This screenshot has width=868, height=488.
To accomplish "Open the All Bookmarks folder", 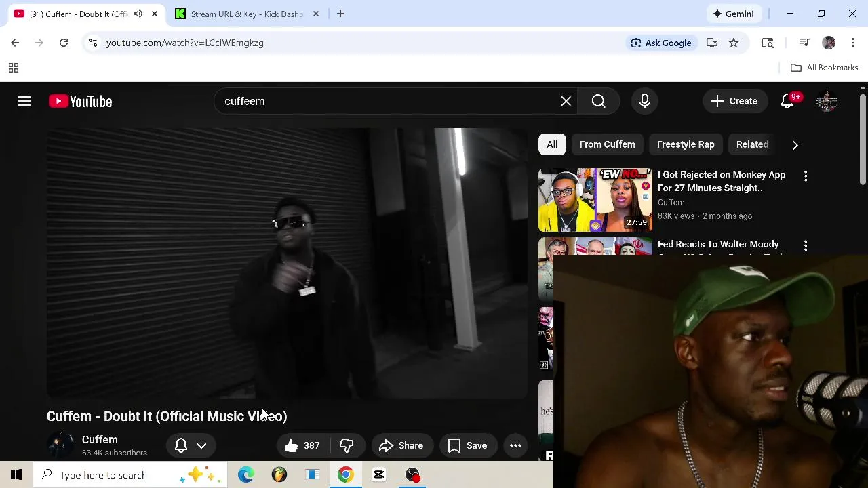I will (x=825, y=68).
